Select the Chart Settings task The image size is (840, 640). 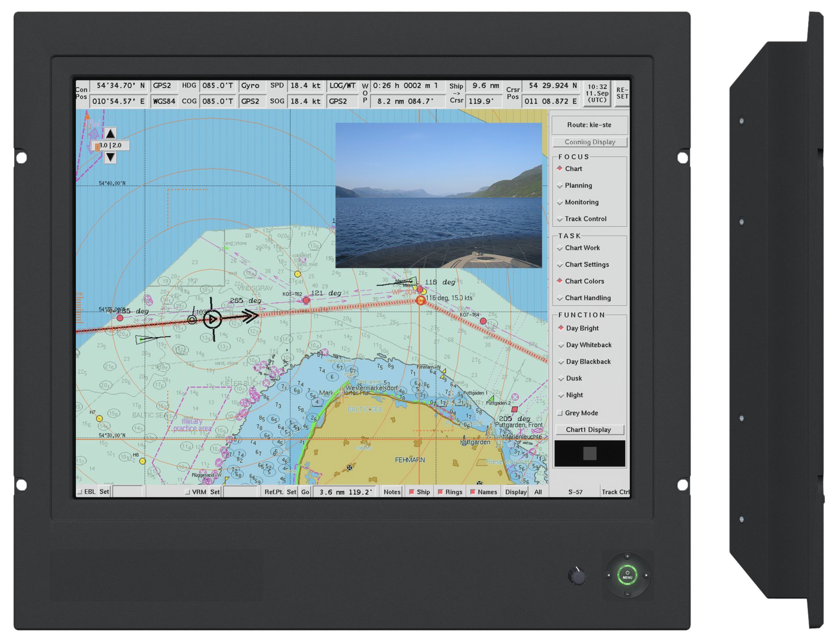pos(582,265)
